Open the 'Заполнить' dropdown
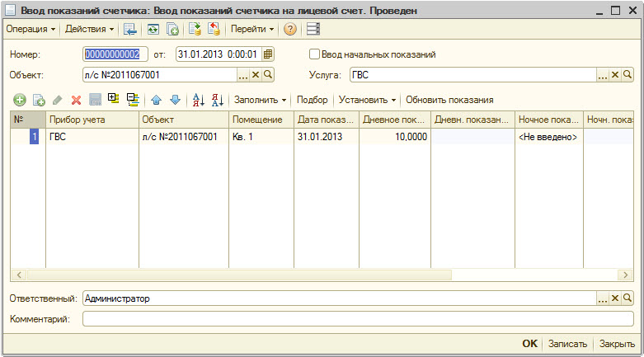This screenshot has height=357, width=644. (261, 100)
